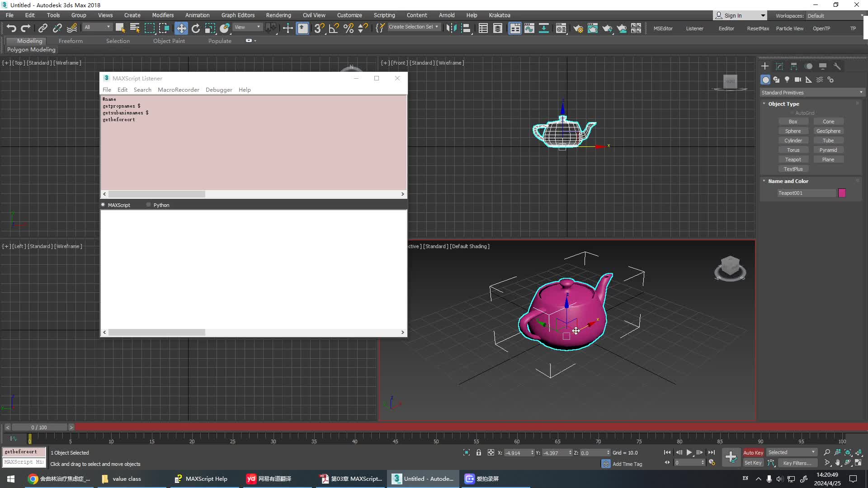
Task: Expand the Object Type rollout
Action: coord(783,103)
